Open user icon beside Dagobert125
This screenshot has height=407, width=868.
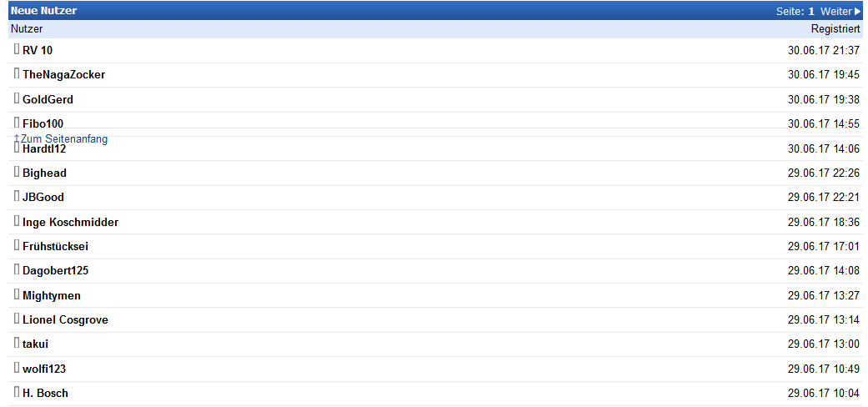17,269
